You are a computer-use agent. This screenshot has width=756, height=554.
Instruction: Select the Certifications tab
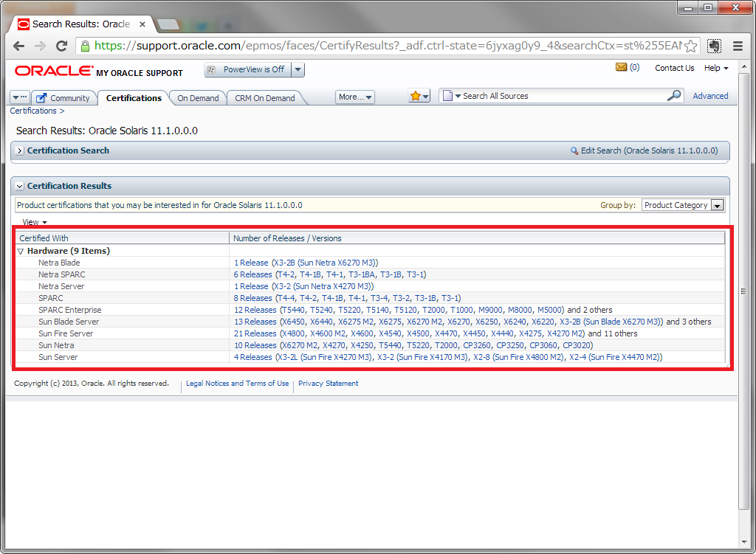134,98
